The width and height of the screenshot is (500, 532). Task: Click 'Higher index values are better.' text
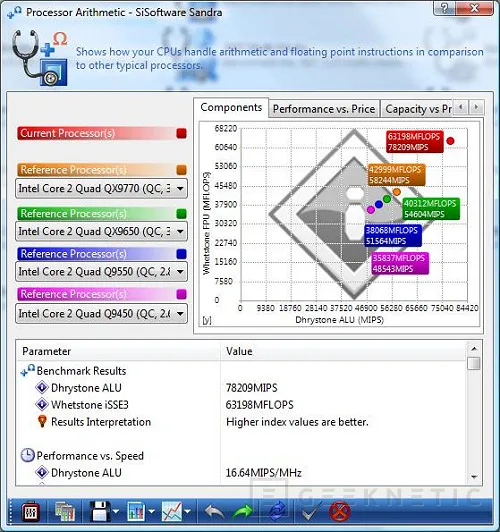[x=297, y=422]
